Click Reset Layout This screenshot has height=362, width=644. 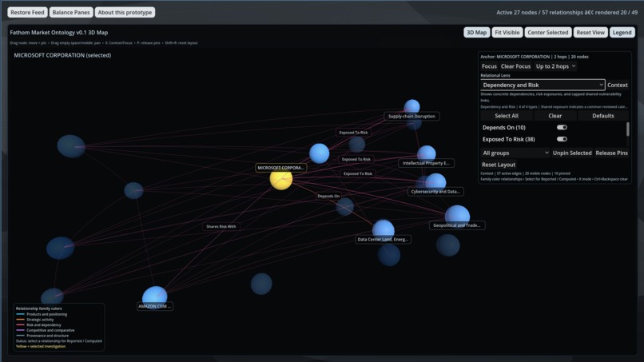(499, 165)
